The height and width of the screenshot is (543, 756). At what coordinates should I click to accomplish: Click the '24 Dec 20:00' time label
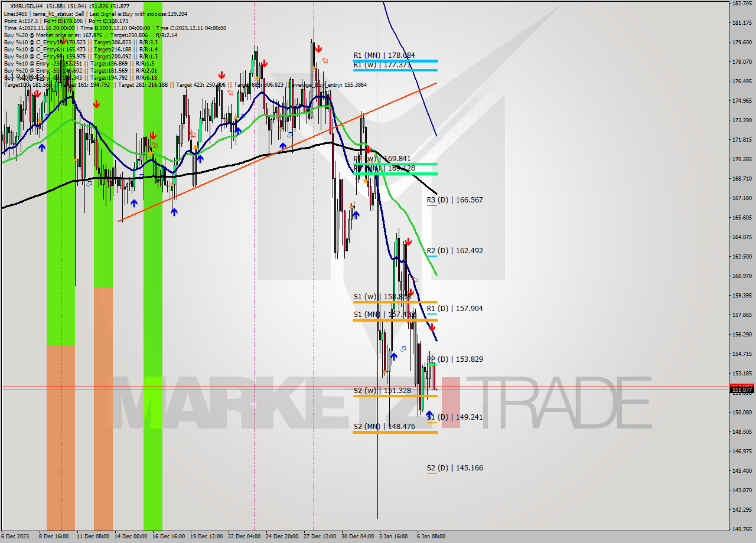(282, 537)
